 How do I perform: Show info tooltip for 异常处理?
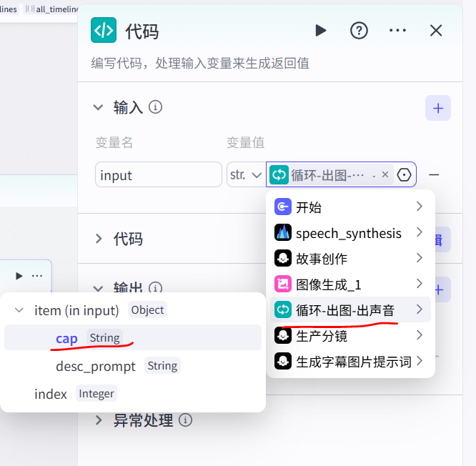185,420
